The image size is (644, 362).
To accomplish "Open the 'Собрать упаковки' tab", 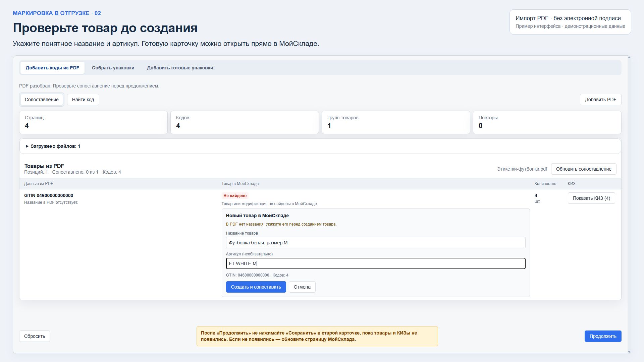I will (113, 68).
